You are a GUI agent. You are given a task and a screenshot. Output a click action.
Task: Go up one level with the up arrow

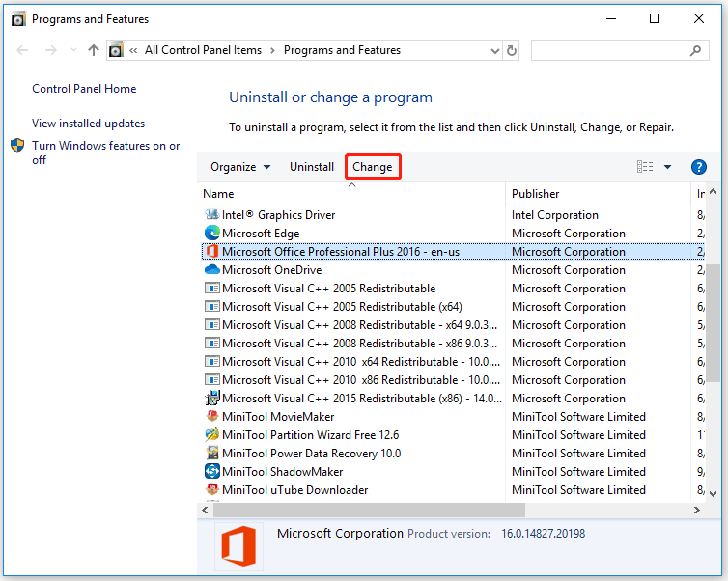click(x=94, y=50)
